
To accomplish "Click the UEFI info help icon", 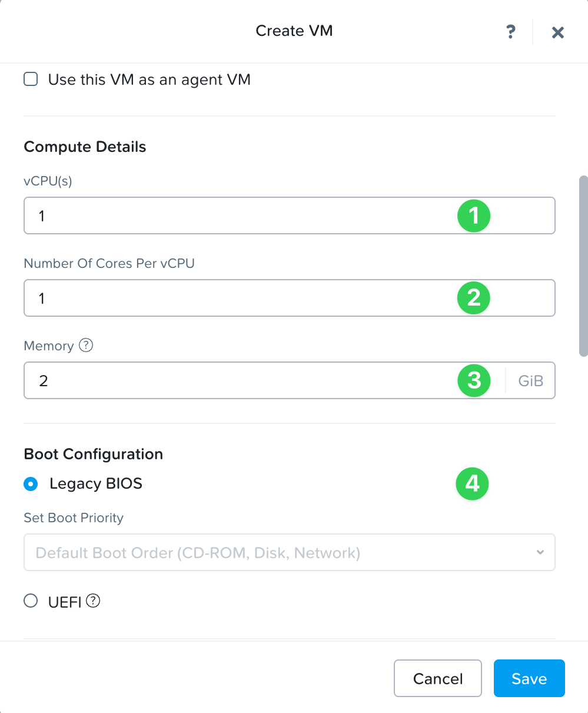I will 93,601.
